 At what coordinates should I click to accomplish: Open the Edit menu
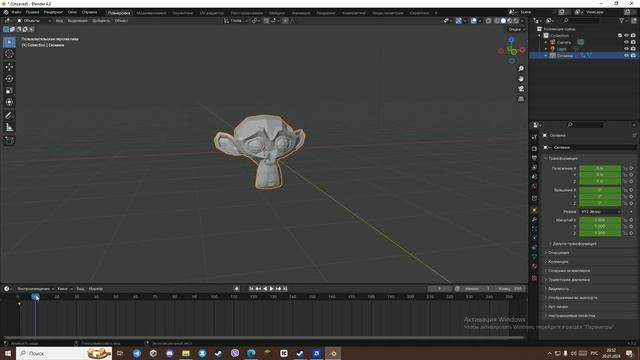32,12
